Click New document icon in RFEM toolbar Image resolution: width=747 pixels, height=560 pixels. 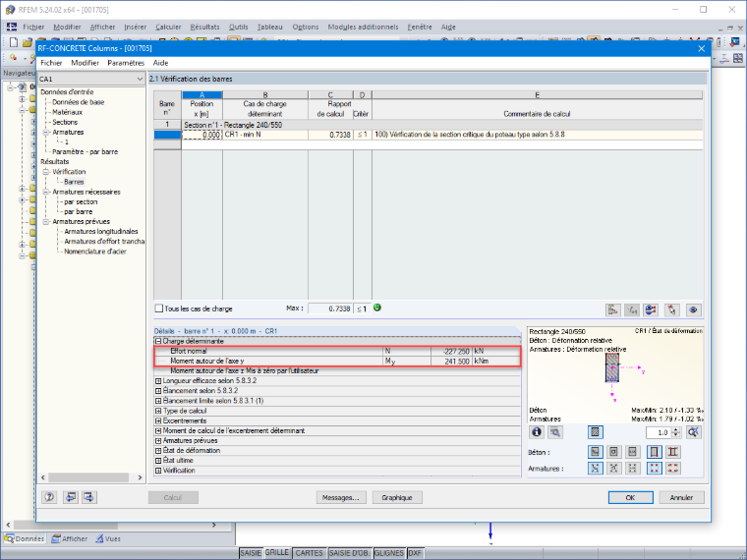[14, 42]
